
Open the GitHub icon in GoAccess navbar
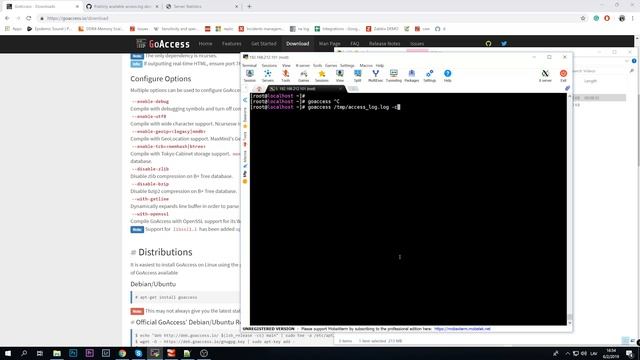click(488, 44)
